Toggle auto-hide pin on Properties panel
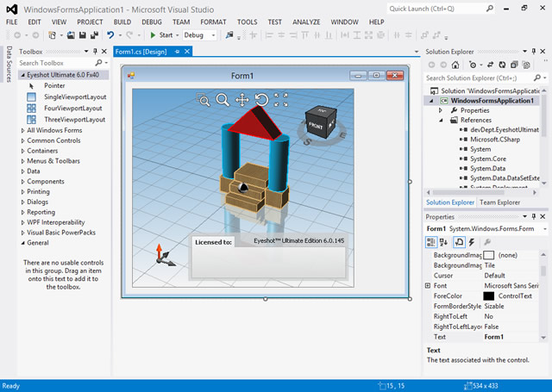 click(x=534, y=216)
